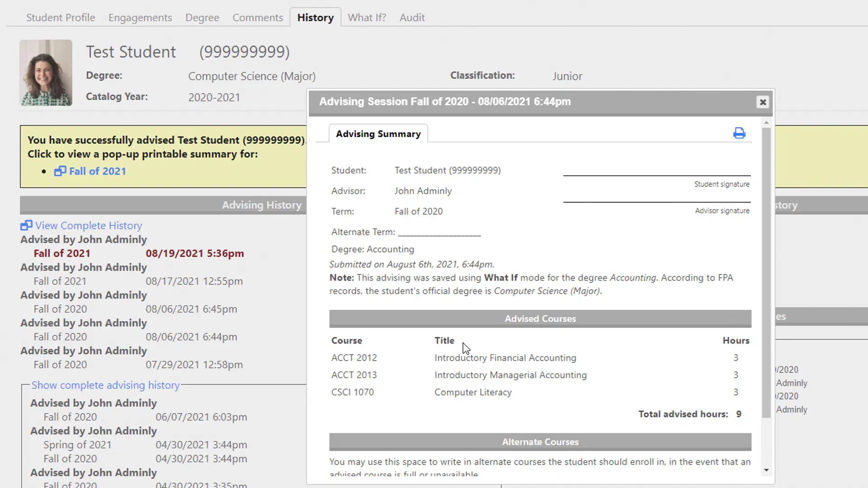Screen dimensions: 868x488
Task: Open Spring of 2021 session from 04/30/2021 3:44pm
Action: [145, 445]
